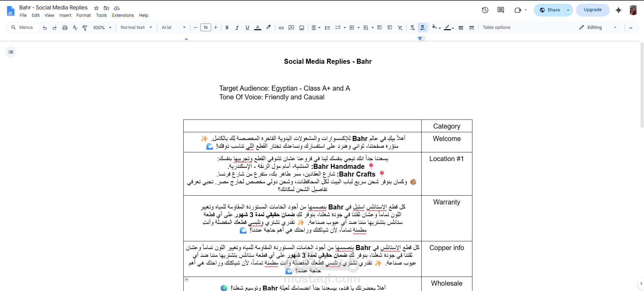This screenshot has width=644, height=291.
Task: Show the document outline
Action: (11, 52)
